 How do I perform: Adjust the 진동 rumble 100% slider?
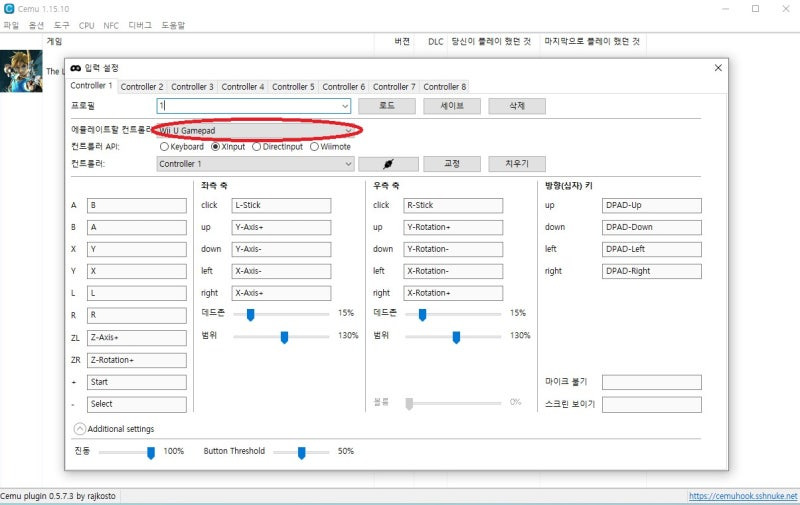click(x=151, y=453)
